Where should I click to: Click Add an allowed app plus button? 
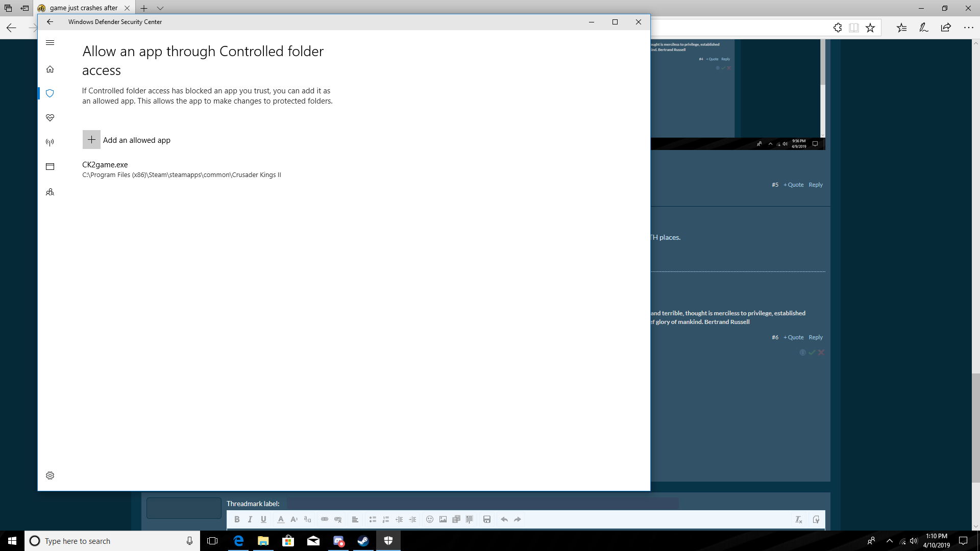coord(91,140)
